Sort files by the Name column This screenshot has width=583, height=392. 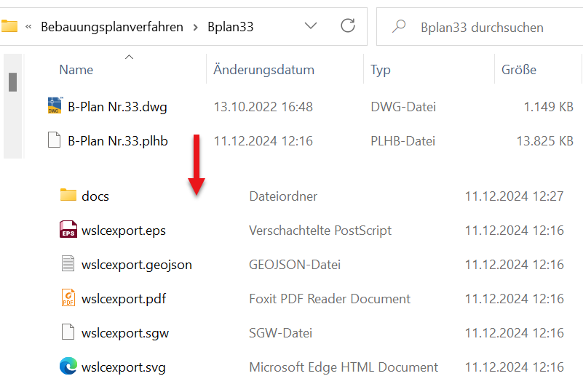click(76, 71)
